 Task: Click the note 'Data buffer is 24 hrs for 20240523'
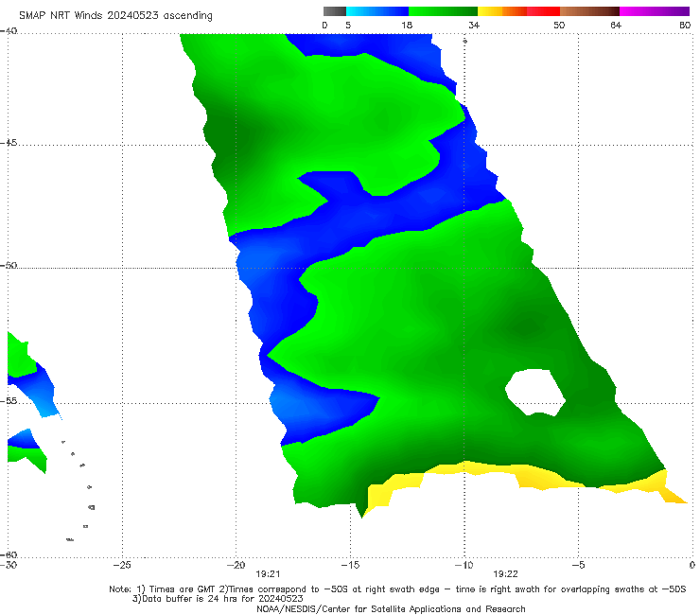(x=222, y=599)
